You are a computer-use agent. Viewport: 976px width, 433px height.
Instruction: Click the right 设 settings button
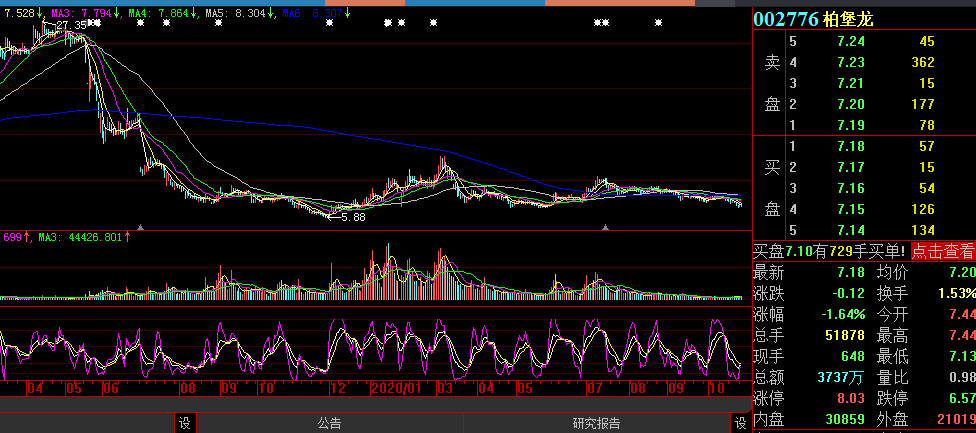[x=740, y=423]
